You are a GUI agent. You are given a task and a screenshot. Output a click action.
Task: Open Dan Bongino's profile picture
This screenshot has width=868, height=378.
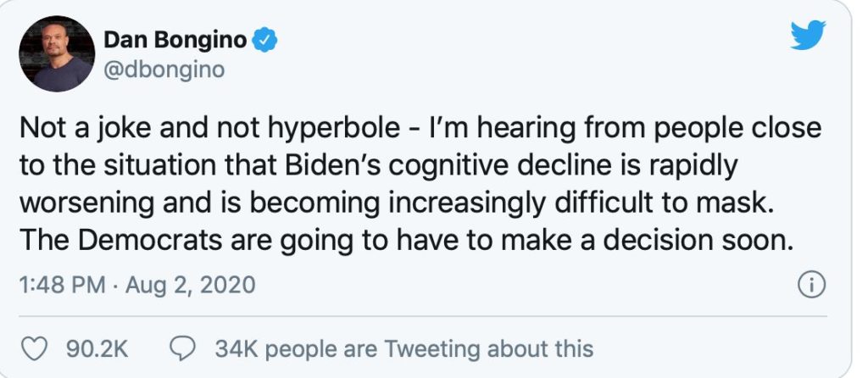tap(56, 53)
